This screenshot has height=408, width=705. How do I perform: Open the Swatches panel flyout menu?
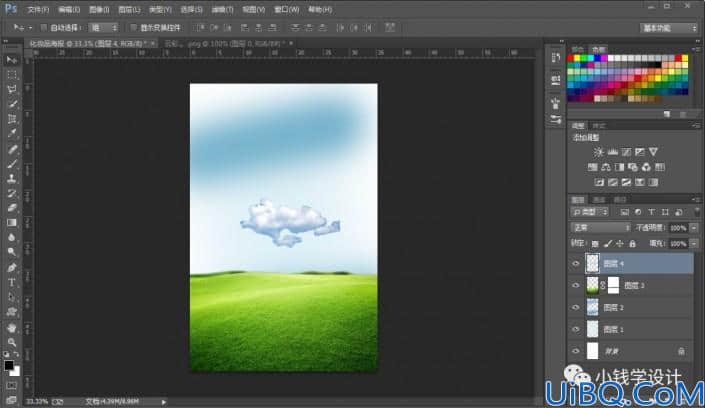[696, 49]
